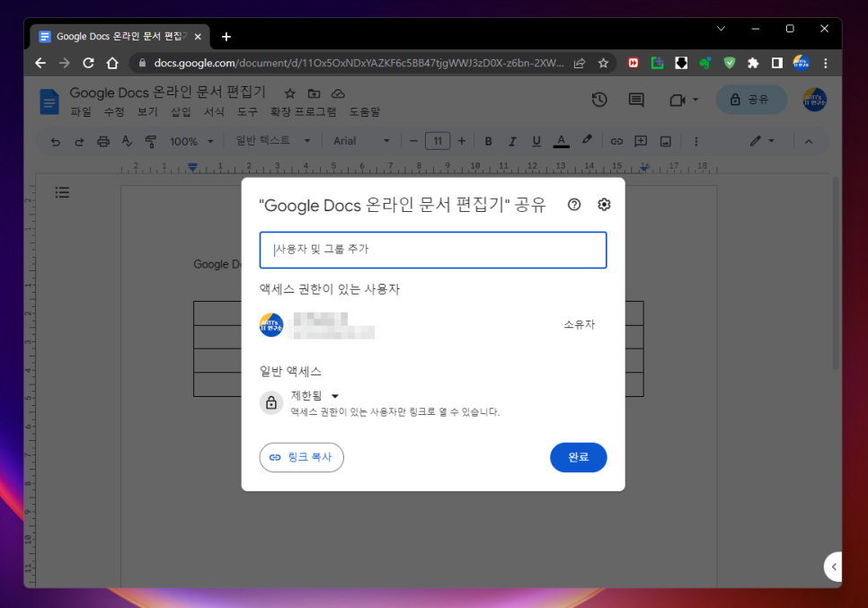Viewport: 868px width, 608px height.
Task: Click the font size field showing 11
Action: point(438,141)
